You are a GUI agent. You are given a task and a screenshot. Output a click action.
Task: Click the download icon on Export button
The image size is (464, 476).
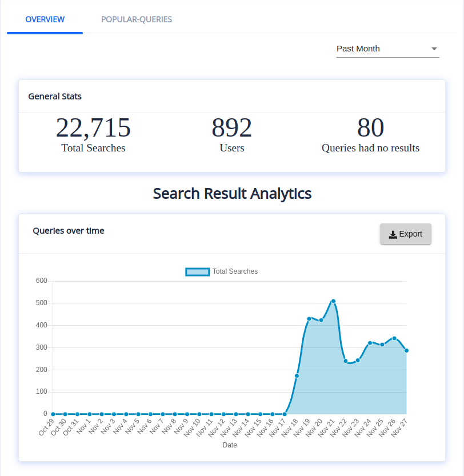[x=393, y=234]
